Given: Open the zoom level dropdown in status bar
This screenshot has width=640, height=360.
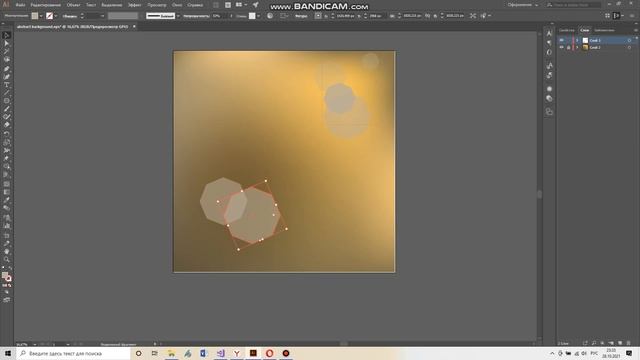Looking at the screenshot, I should tap(34, 344).
